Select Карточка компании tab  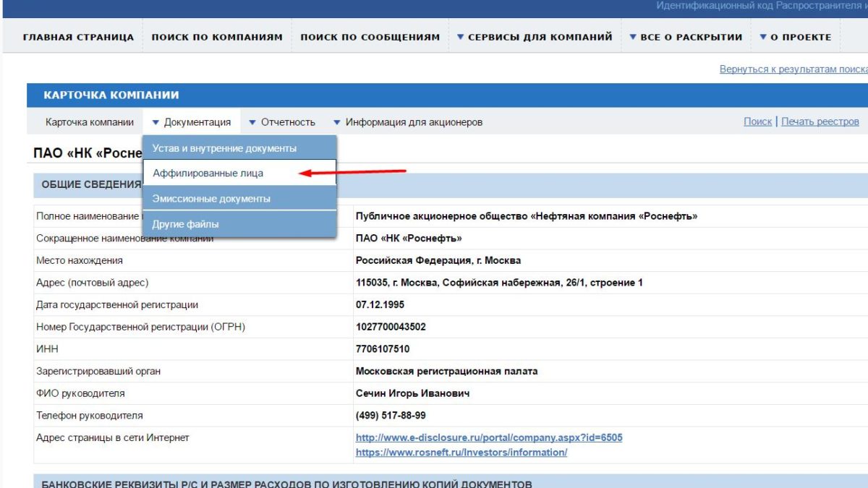click(x=90, y=122)
